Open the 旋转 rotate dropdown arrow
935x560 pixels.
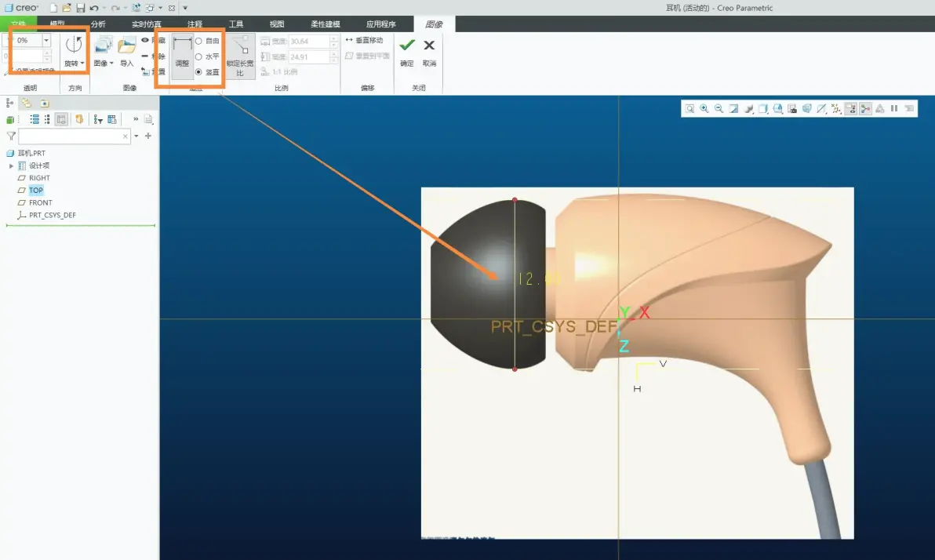pyautogui.click(x=82, y=64)
